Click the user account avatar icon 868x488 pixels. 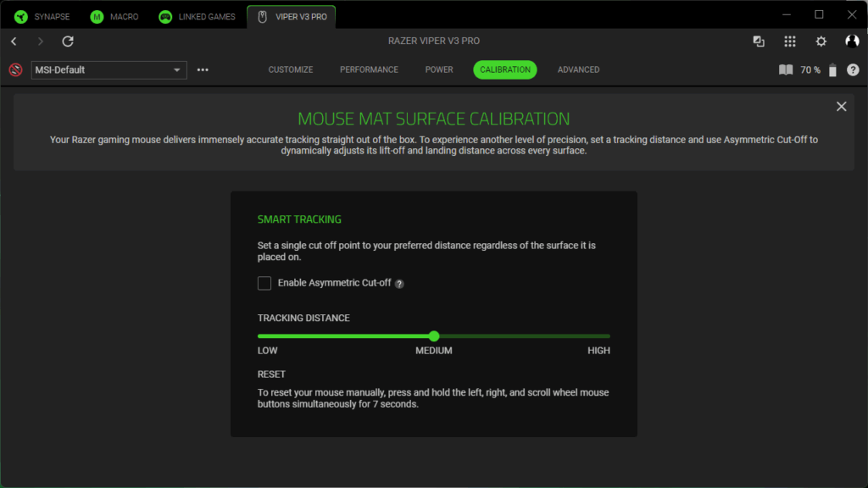pos(852,42)
